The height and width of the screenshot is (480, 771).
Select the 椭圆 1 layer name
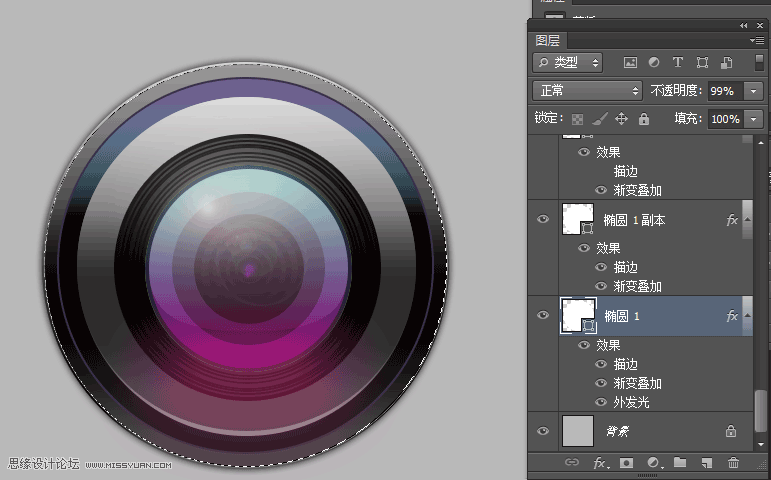coord(623,316)
